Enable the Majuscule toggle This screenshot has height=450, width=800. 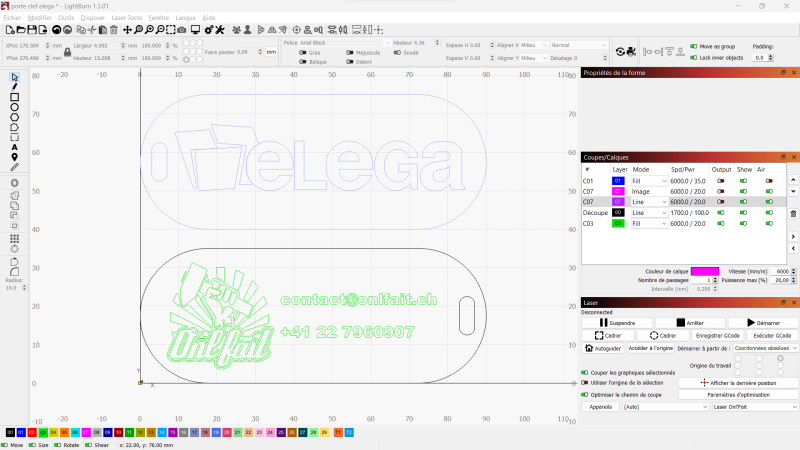pos(349,53)
